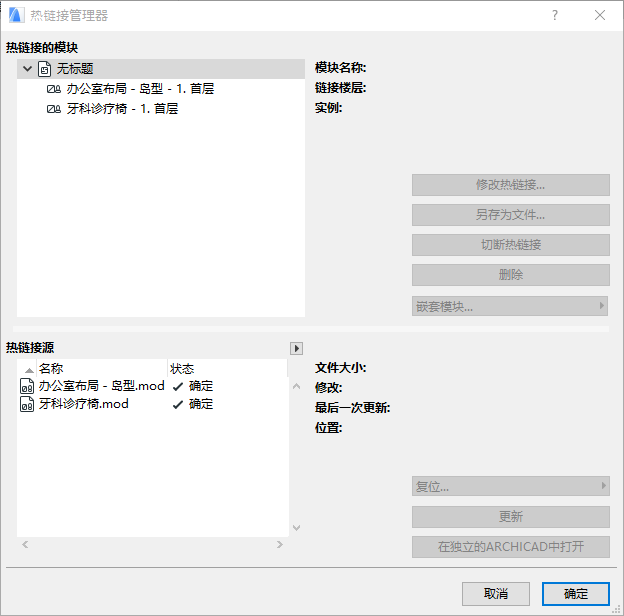Click the help question mark button
Viewport: 624px width, 616px height.
pos(555,15)
